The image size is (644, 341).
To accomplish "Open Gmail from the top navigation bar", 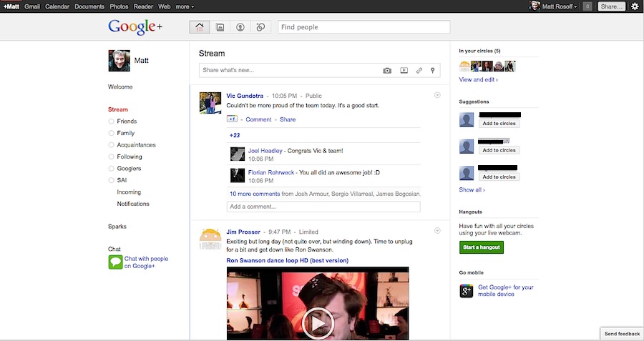I will pos(32,6).
